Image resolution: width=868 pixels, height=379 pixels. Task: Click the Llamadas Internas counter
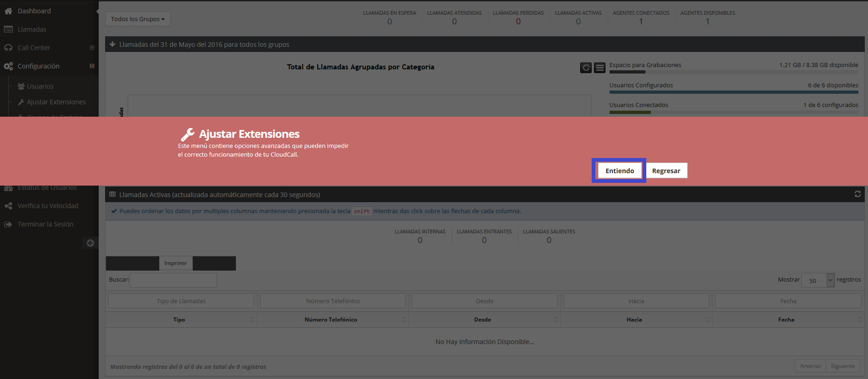point(420,236)
